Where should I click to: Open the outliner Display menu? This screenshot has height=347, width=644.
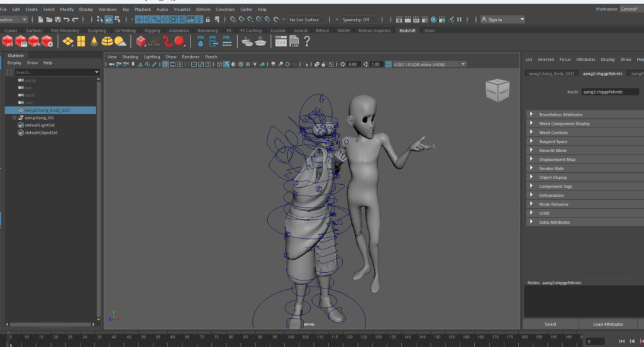14,63
